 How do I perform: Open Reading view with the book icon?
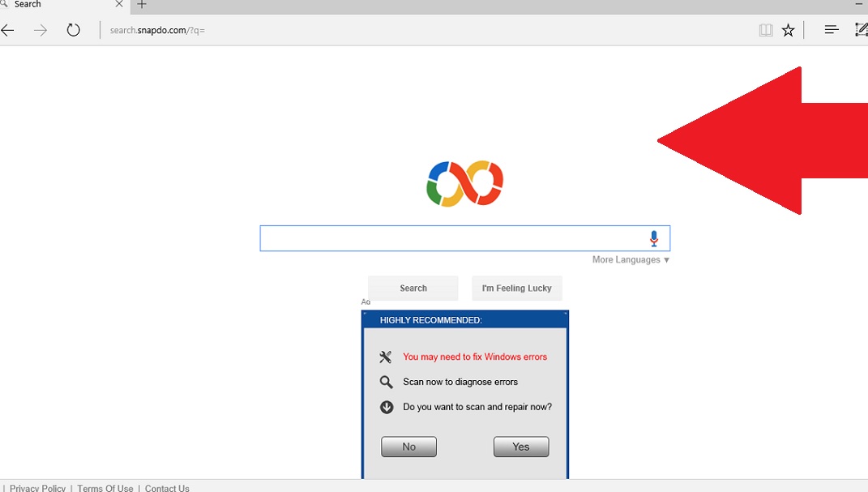(765, 29)
